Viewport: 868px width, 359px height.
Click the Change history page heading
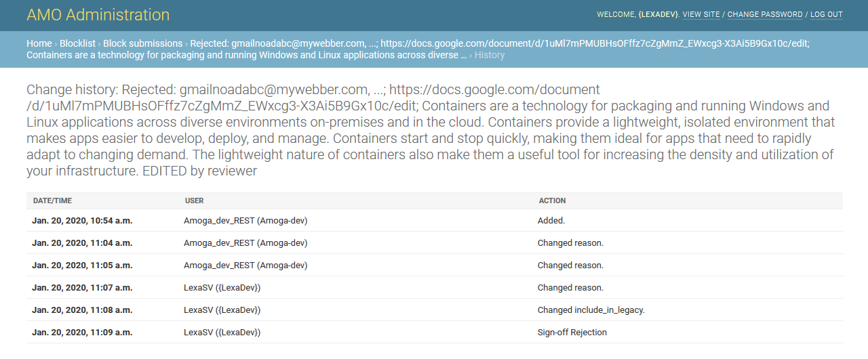tap(431, 130)
